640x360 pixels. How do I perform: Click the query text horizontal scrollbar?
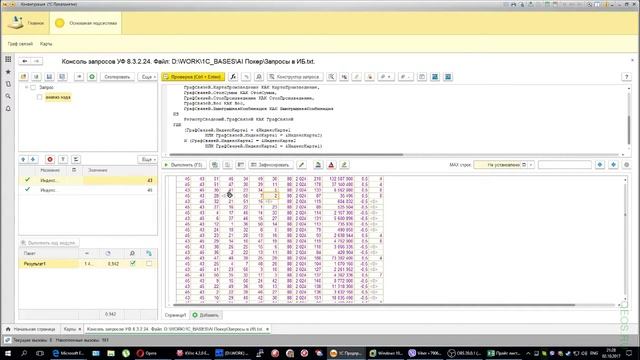click(x=286, y=155)
